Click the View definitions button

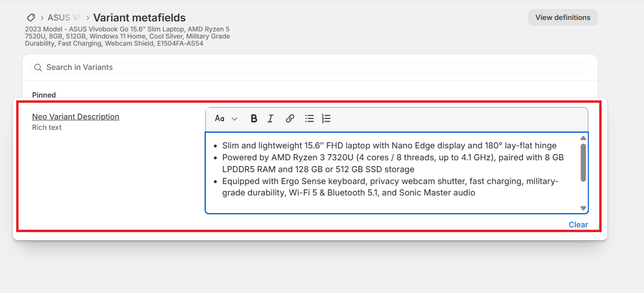pyautogui.click(x=563, y=18)
